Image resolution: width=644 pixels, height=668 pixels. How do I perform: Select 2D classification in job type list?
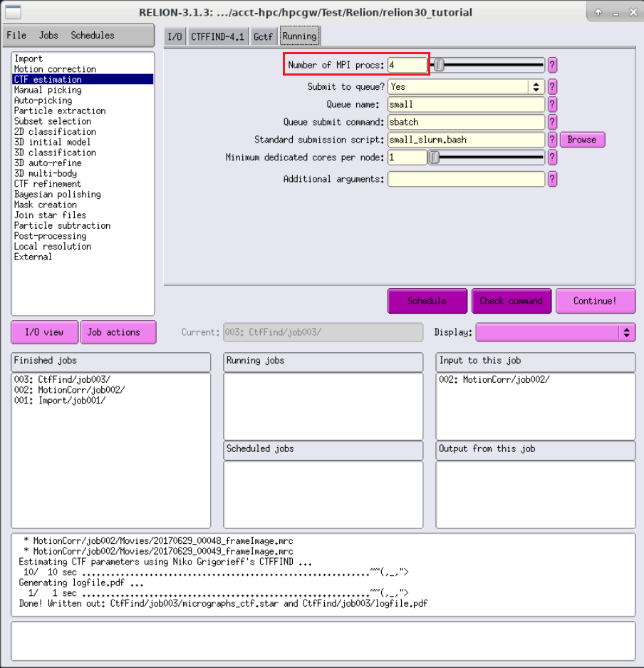55,132
